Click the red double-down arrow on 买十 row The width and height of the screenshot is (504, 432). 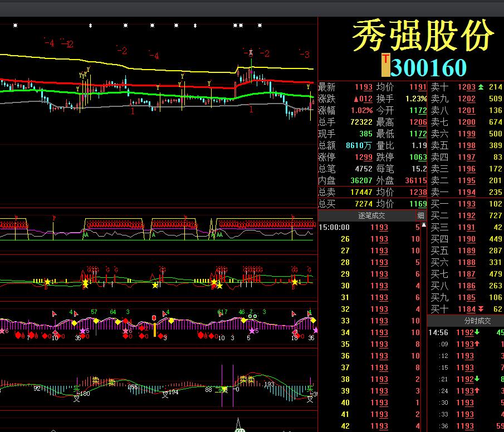[x=481, y=309]
